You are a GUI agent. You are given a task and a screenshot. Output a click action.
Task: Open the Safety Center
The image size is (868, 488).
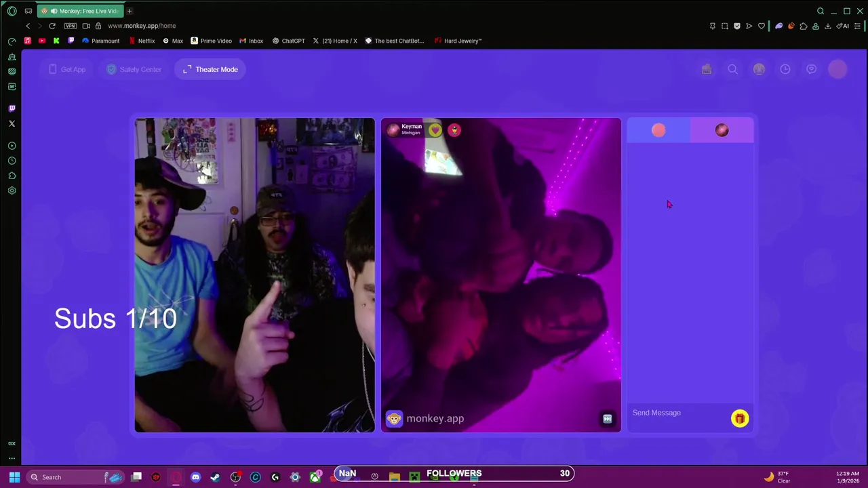coord(134,69)
